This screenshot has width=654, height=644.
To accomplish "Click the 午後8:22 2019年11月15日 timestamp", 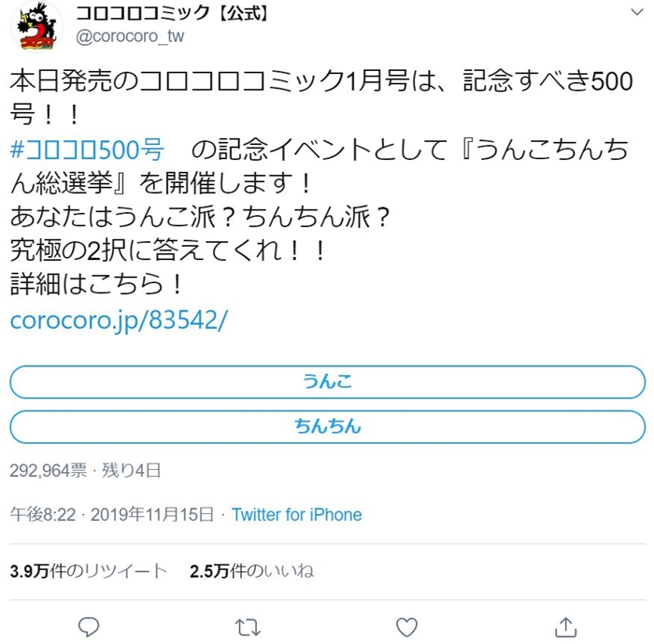I will pos(112,515).
